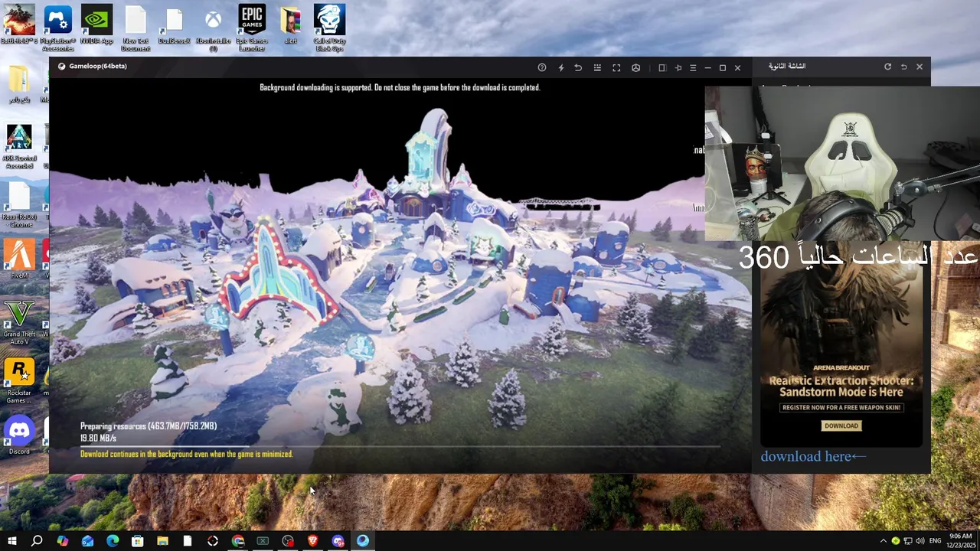Switch input language from ENG
Image resolution: width=980 pixels, height=551 pixels.
[x=935, y=541]
